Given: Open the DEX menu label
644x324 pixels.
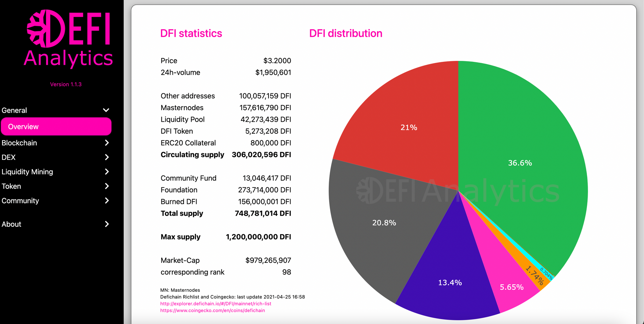Looking at the screenshot, I should pos(9,157).
